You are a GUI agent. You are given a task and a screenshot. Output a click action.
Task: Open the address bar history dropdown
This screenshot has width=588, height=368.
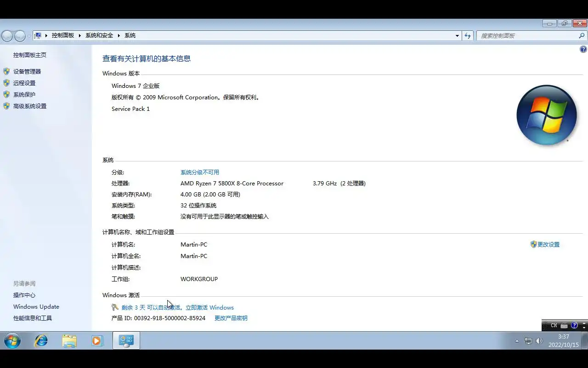click(x=457, y=35)
